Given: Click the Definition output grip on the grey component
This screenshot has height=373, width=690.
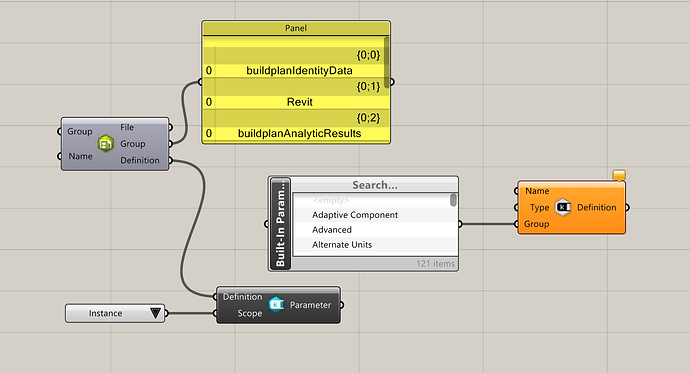Looking at the screenshot, I should [170, 161].
